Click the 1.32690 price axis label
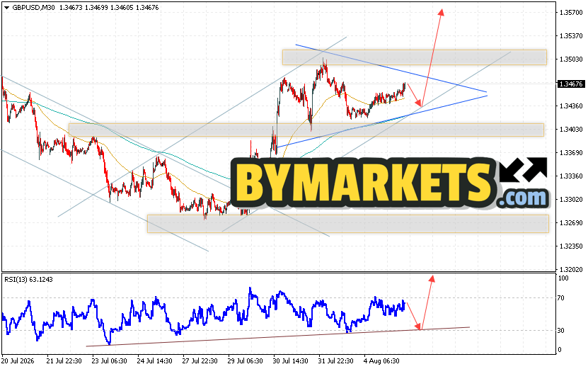The image size is (588, 369). pyautogui.click(x=571, y=223)
